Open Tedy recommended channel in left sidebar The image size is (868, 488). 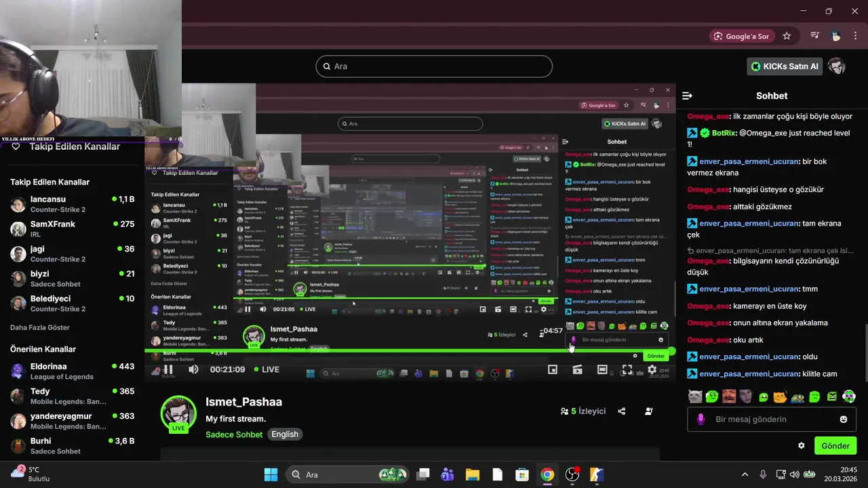(73, 396)
